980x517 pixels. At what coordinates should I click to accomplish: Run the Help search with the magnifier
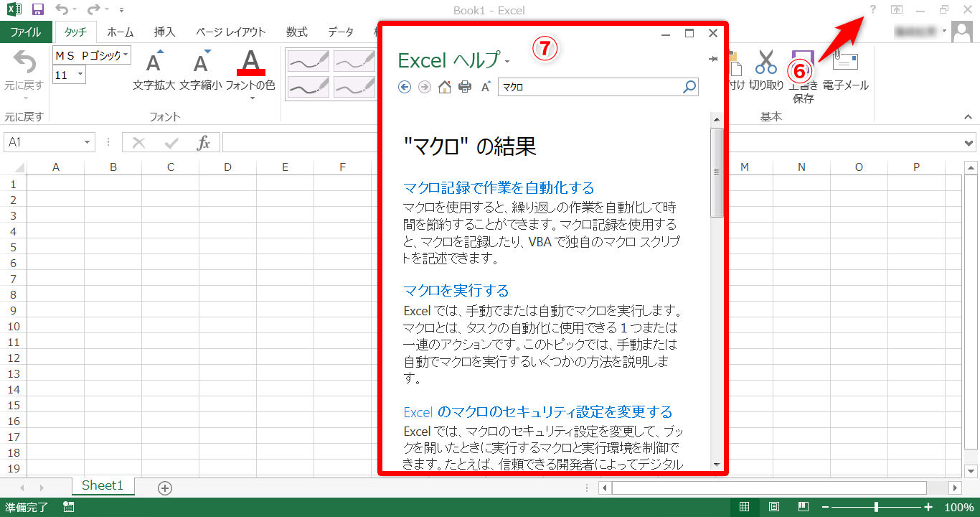(689, 87)
